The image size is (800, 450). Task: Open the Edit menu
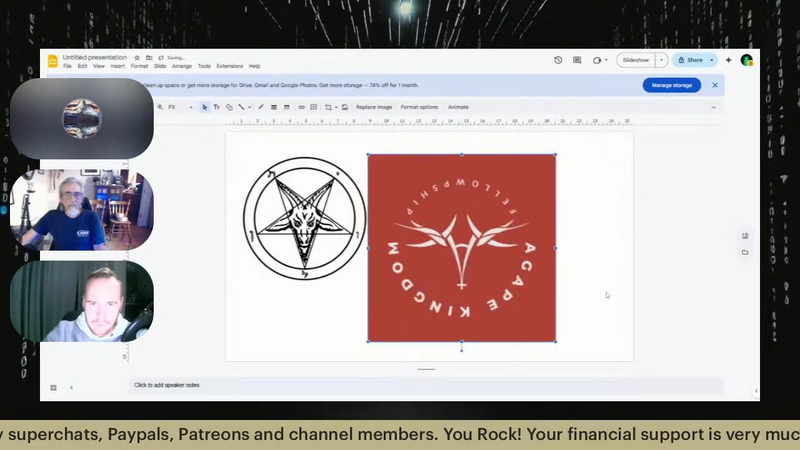[82, 66]
